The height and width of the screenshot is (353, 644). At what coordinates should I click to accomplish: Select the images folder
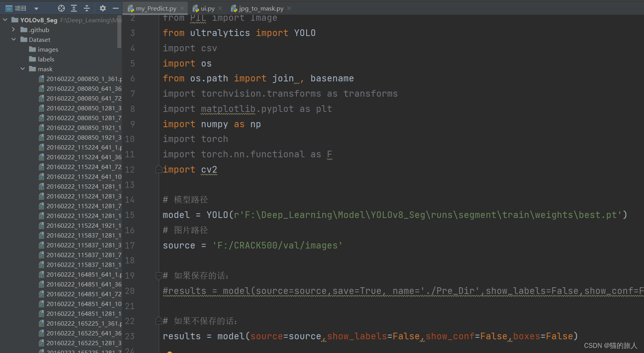click(x=48, y=49)
